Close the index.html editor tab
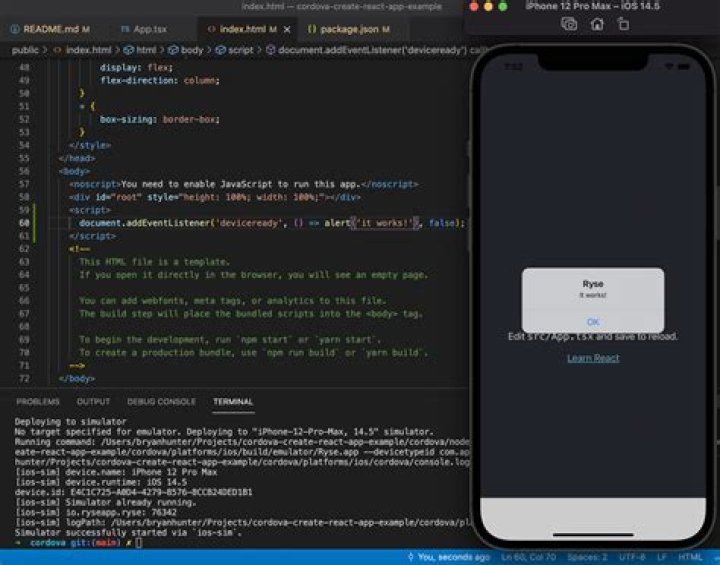This screenshot has width=720, height=565. (287, 29)
